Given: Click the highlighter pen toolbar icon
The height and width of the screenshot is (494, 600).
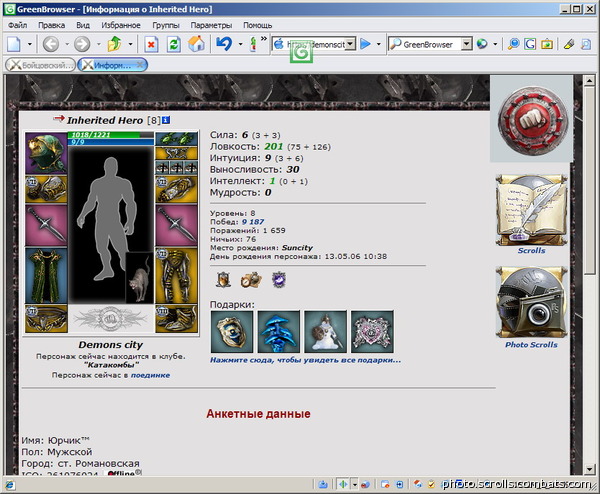Looking at the screenshot, I should [569, 44].
